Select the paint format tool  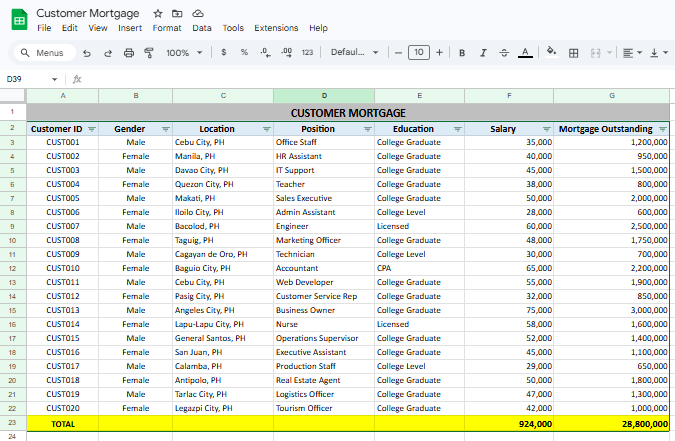tap(149, 53)
